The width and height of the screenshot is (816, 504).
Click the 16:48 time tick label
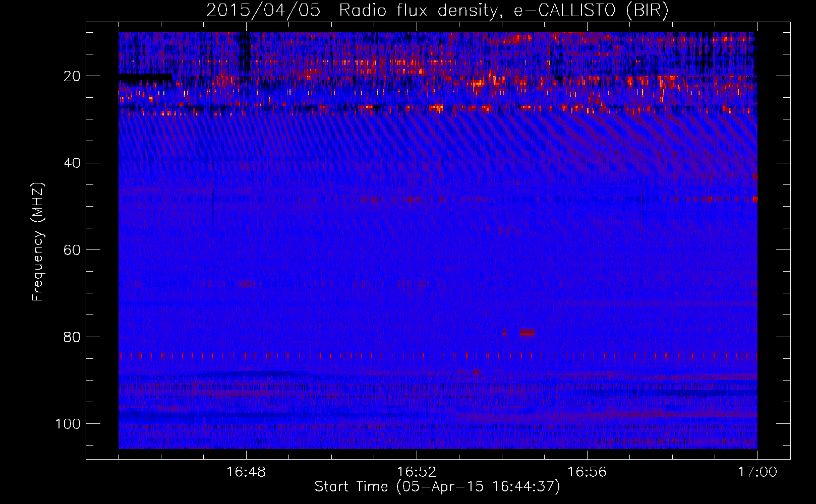coord(246,472)
